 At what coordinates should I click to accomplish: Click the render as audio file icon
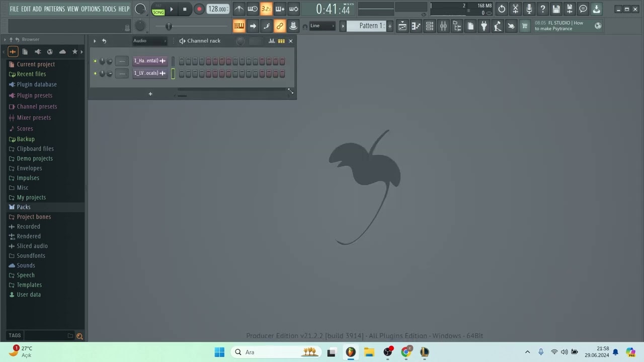(x=570, y=9)
